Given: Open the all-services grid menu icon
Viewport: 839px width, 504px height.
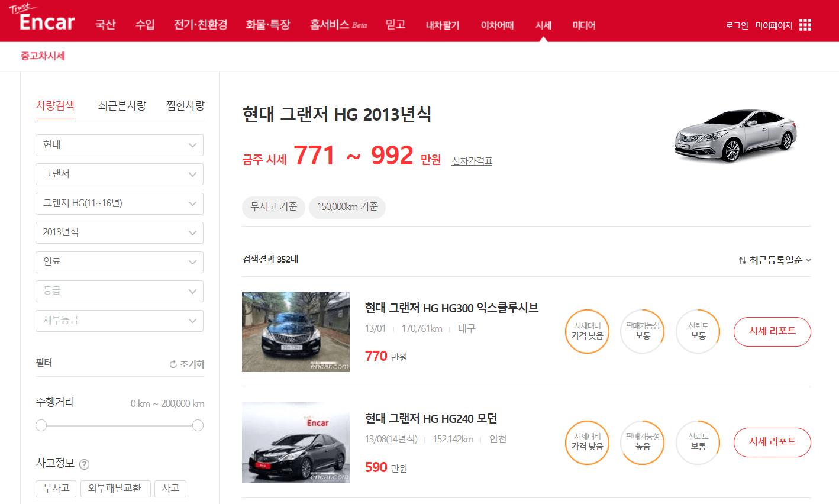Looking at the screenshot, I should tap(805, 25).
